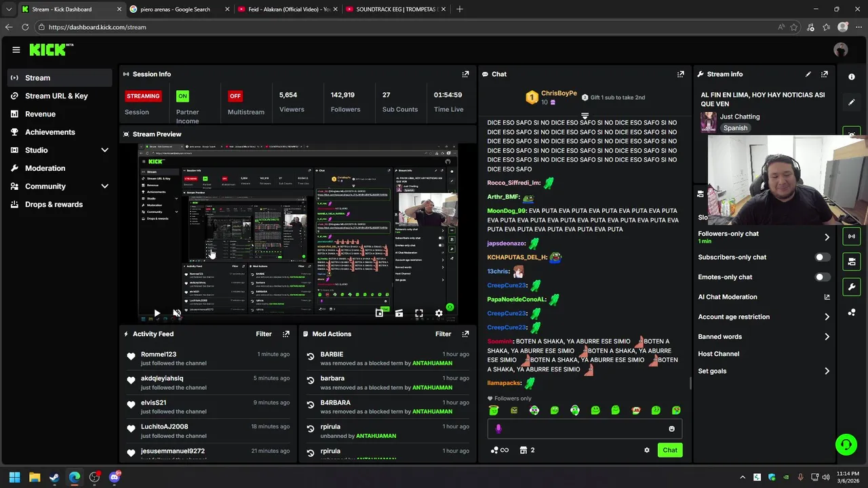Click the broadcast signal icon in right rail
The width and height of the screenshot is (868, 488).
[852, 236]
